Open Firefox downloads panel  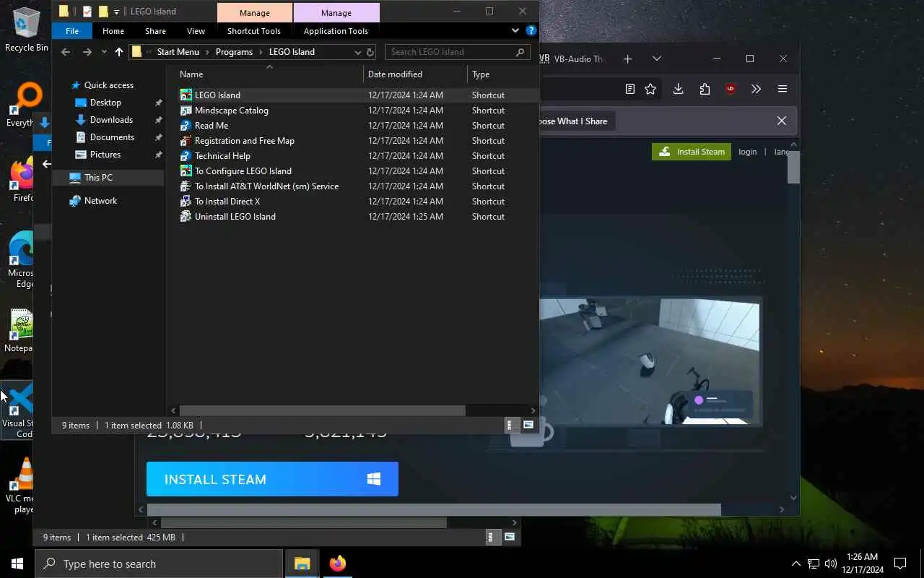[678, 89]
